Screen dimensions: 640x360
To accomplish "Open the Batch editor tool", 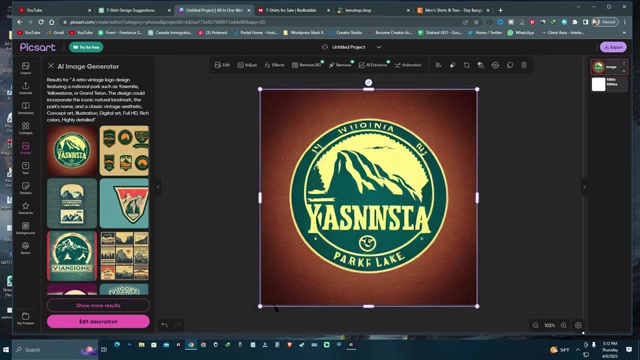I will [25, 248].
